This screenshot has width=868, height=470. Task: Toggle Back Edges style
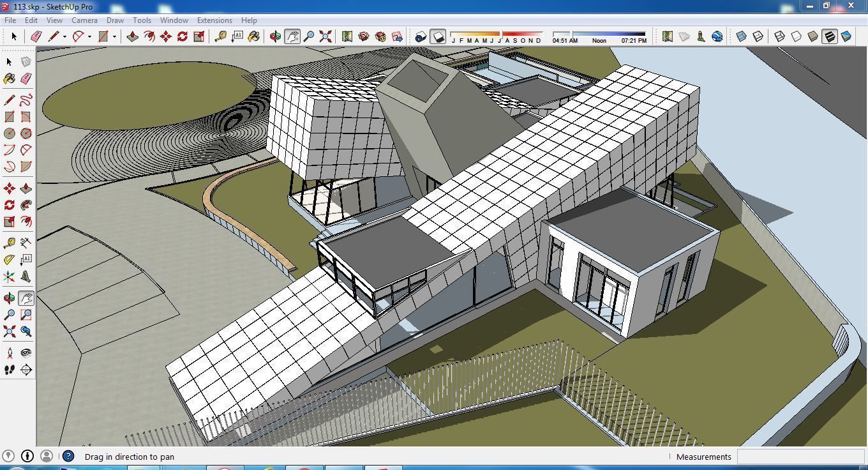point(758,36)
